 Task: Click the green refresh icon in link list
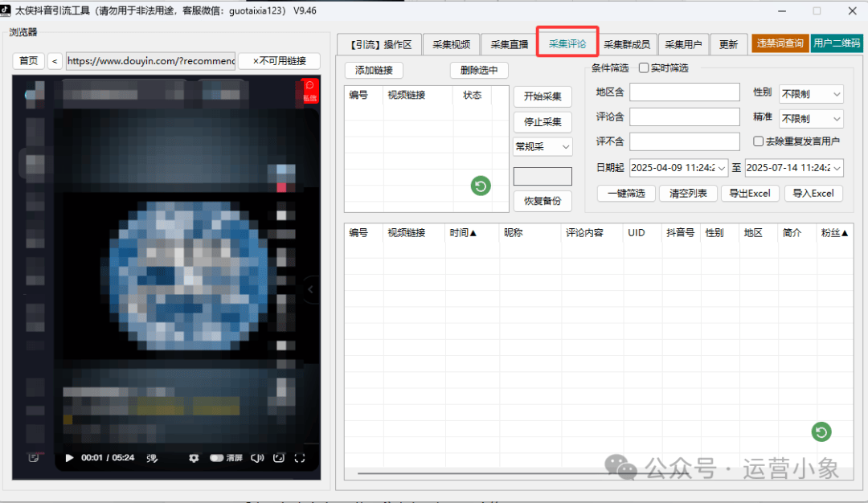click(x=481, y=186)
